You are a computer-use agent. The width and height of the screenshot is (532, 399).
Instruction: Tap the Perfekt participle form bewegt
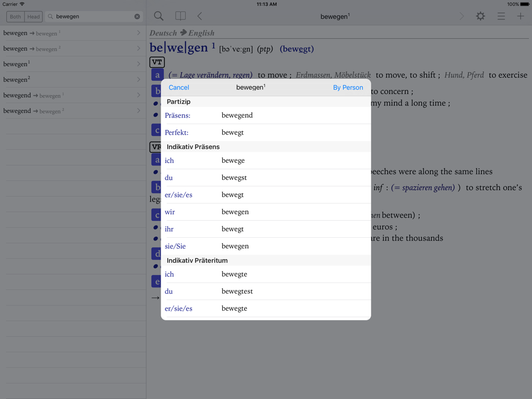tap(232, 132)
